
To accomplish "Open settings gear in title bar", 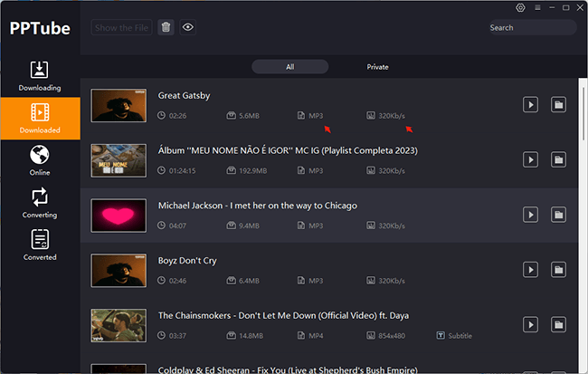I will point(520,7).
